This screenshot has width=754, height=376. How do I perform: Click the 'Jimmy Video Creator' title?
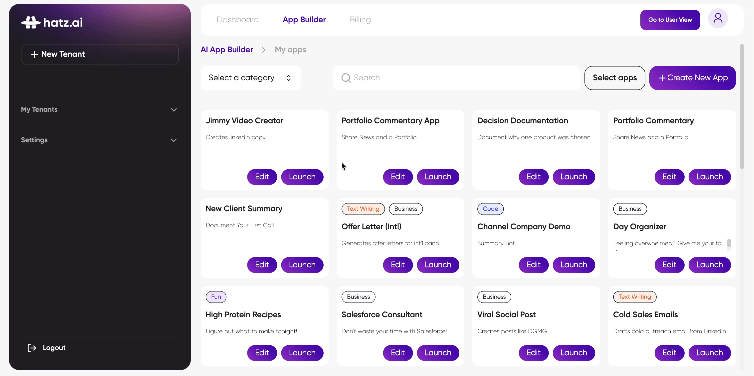coord(244,121)
